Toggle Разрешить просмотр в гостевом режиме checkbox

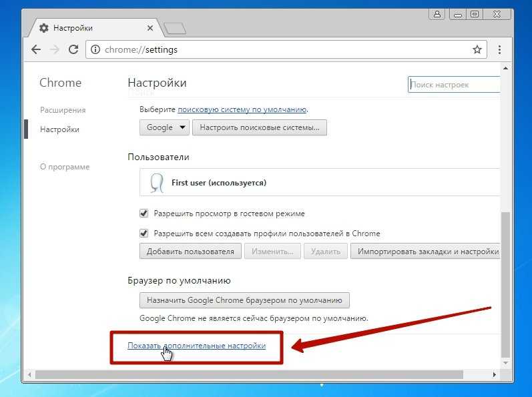pos(144,214)
